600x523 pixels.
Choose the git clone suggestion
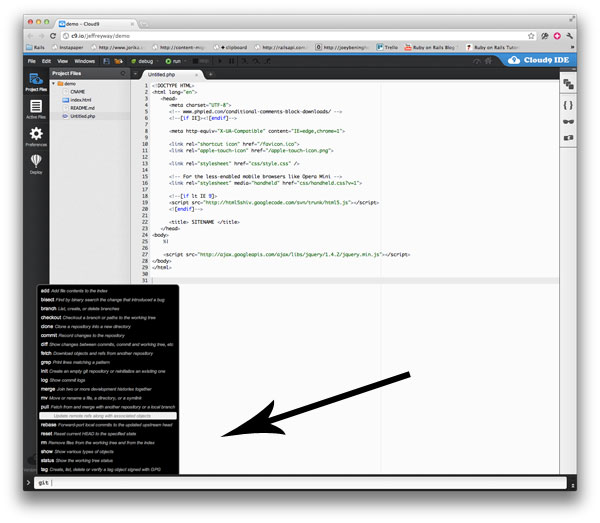click(108, 326)
